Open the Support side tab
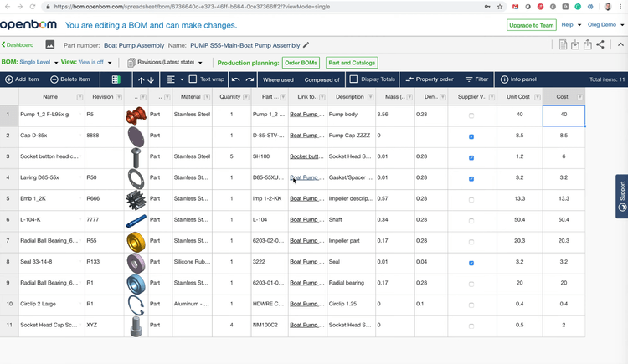 [622, 196]
